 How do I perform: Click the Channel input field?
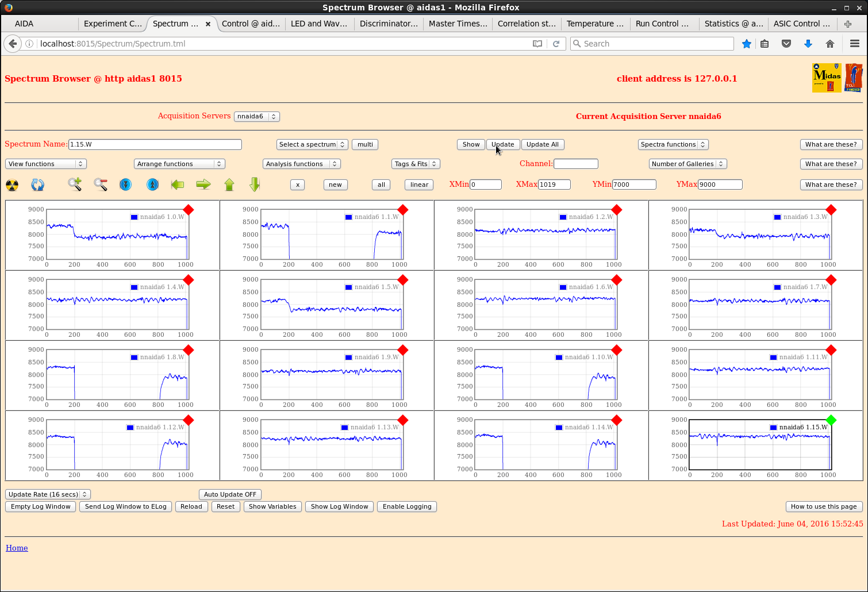coord(576,164)
